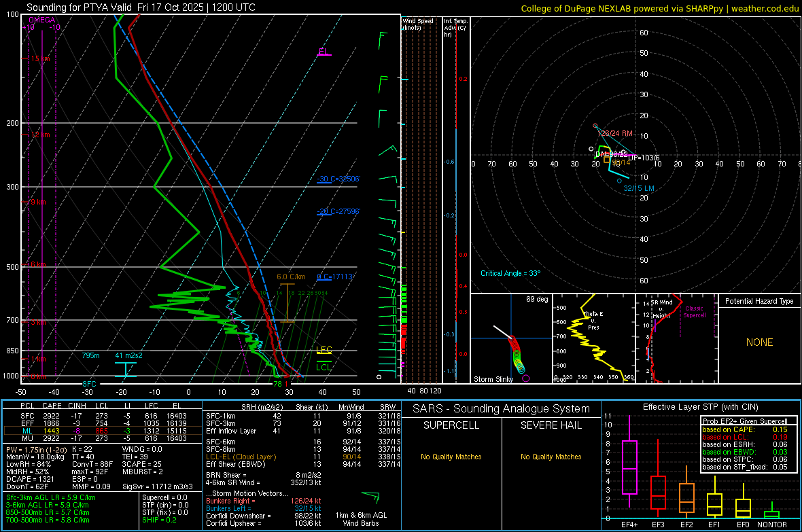Click the yellow 'NONE' hazard type
802x532 pixels.
point(759,342)
